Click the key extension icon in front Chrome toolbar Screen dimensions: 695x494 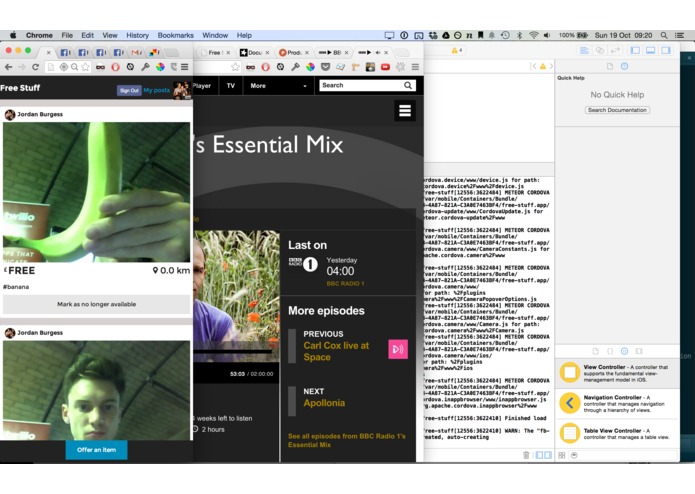145,67
